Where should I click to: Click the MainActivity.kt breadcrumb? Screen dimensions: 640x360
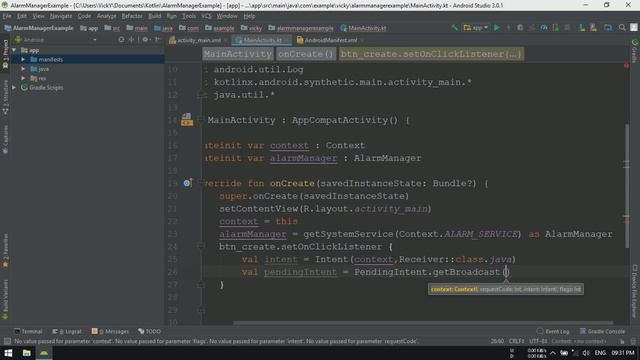(x=363, y=28)
